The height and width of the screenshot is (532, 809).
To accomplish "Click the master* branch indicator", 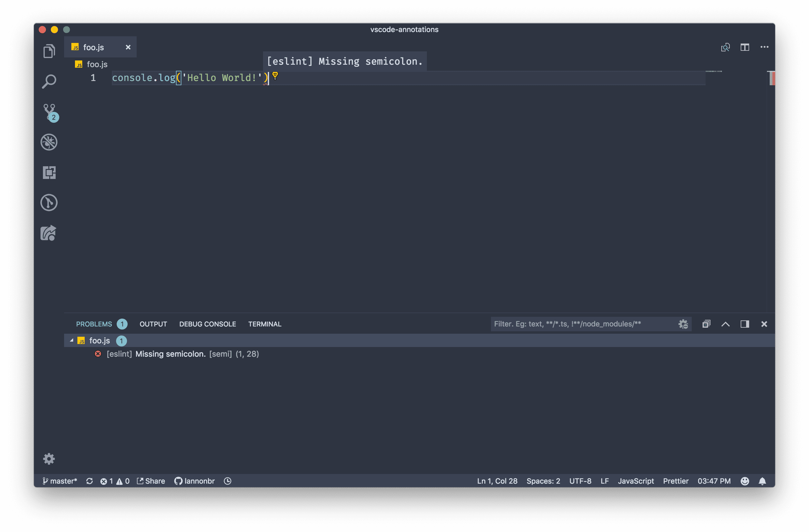I will (60, 481).
